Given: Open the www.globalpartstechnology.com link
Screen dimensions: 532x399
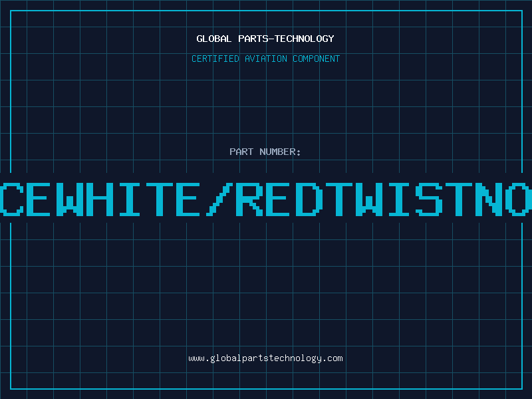Looking at the screenshot, I should point(265,358).
